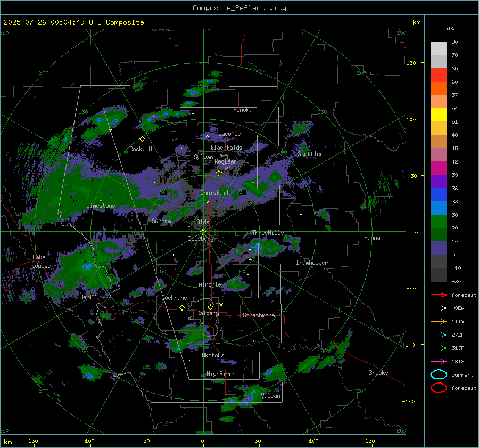
Task: Select the magenta 39 dBZ color swatch
Action: click(439, 168)
